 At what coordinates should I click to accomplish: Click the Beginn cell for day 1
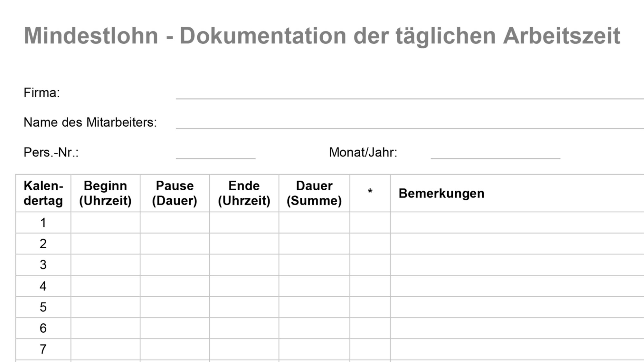[x=105, y=223]
